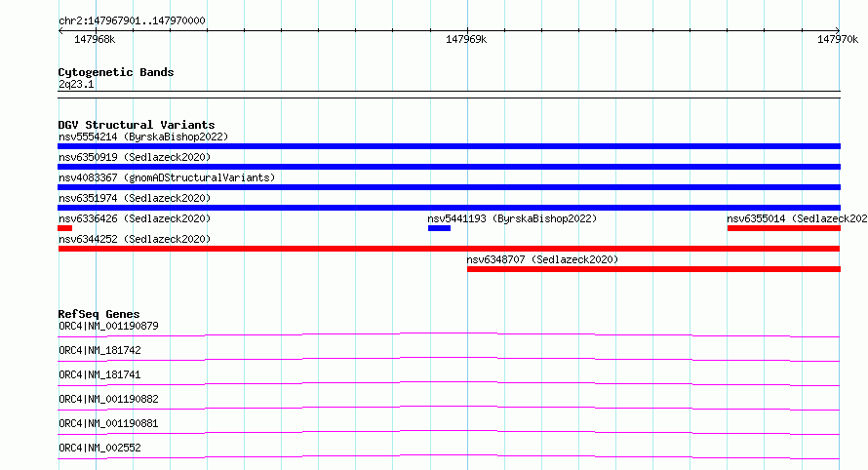Open variant label nsv5441193 (ByrskaBishop2022)
The width and height of the screenshot is (868, 470).
point(512,218)
